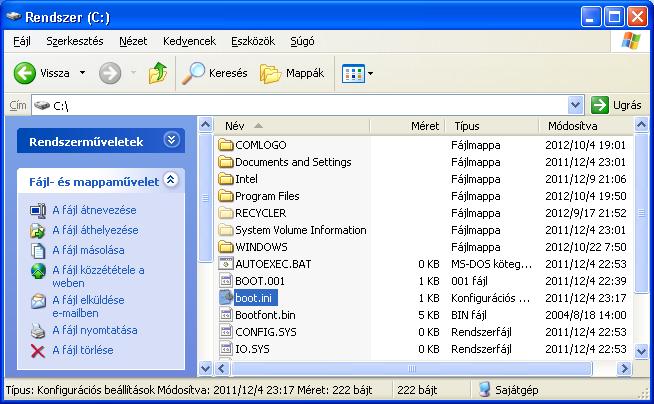
Task: Click the Documents and Settings folder icon
Action: coord(226,162)
